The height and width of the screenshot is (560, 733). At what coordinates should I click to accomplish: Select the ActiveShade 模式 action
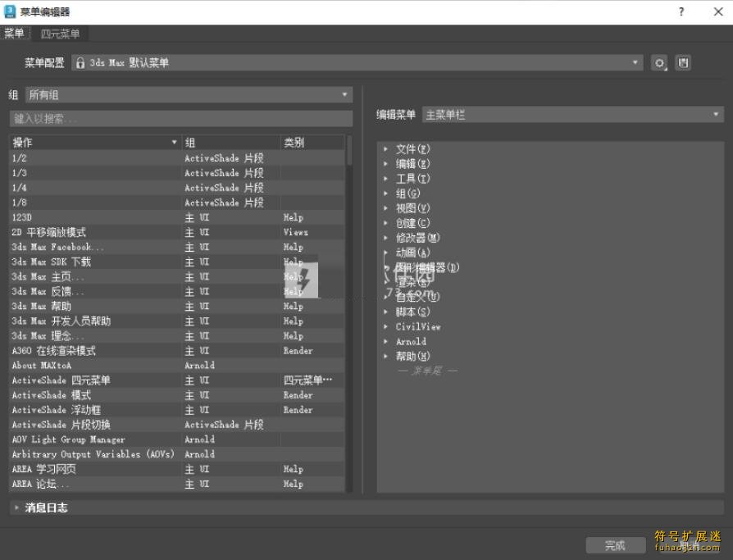[177, 395]
